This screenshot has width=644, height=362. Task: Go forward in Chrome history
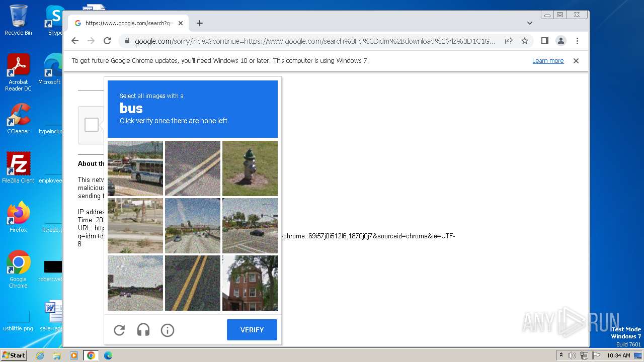(91, 41)
